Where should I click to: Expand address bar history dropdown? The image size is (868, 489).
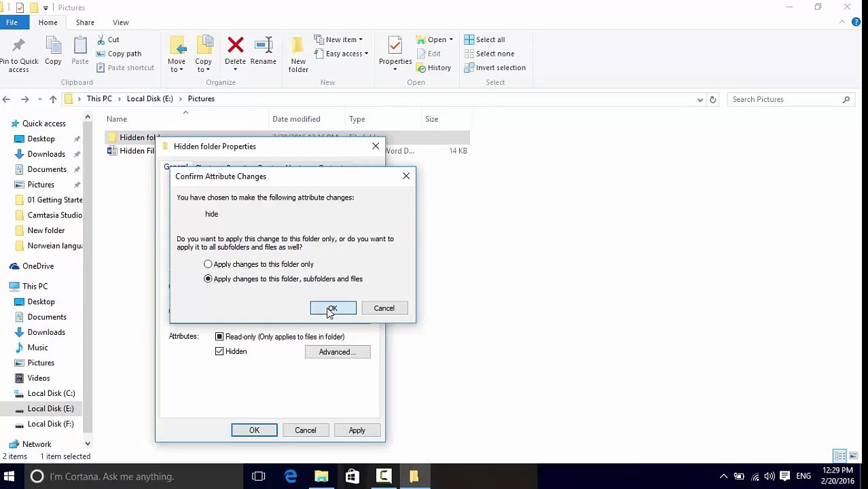[700, 99]
